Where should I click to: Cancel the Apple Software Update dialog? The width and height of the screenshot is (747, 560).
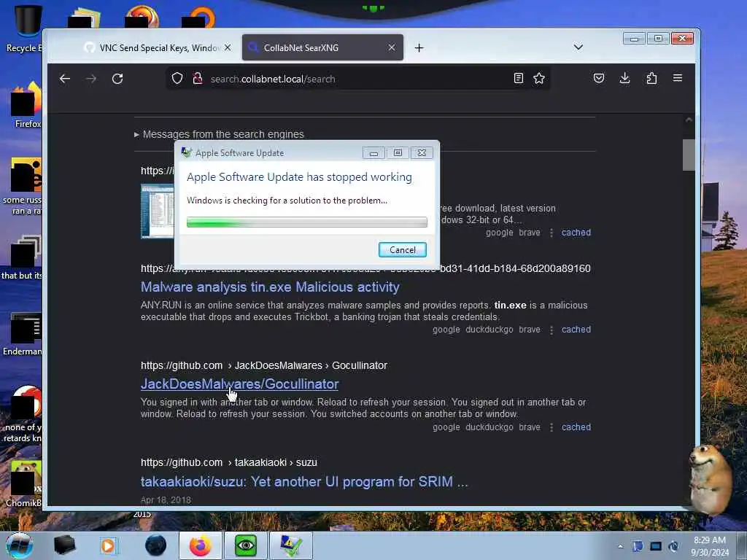tap(402, 250)
